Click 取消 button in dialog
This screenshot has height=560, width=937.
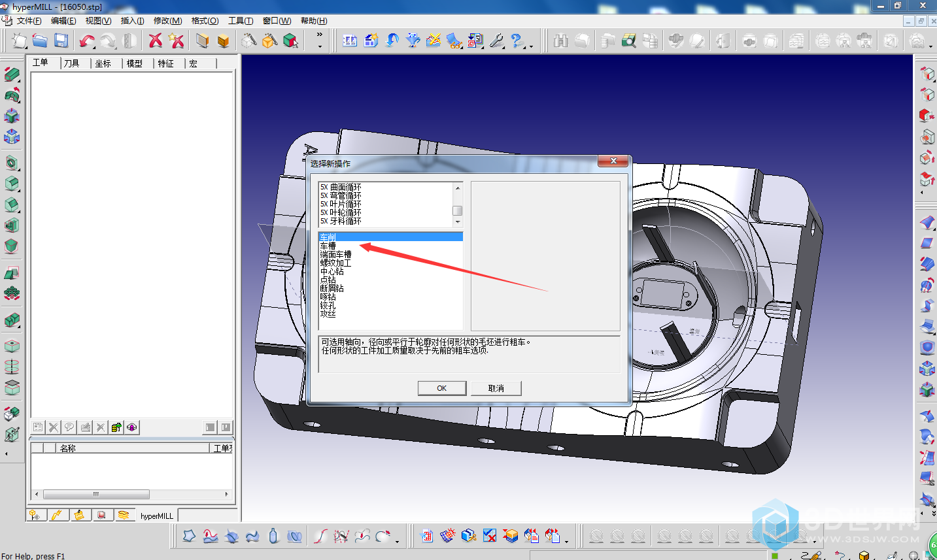[x=496, y=388]
